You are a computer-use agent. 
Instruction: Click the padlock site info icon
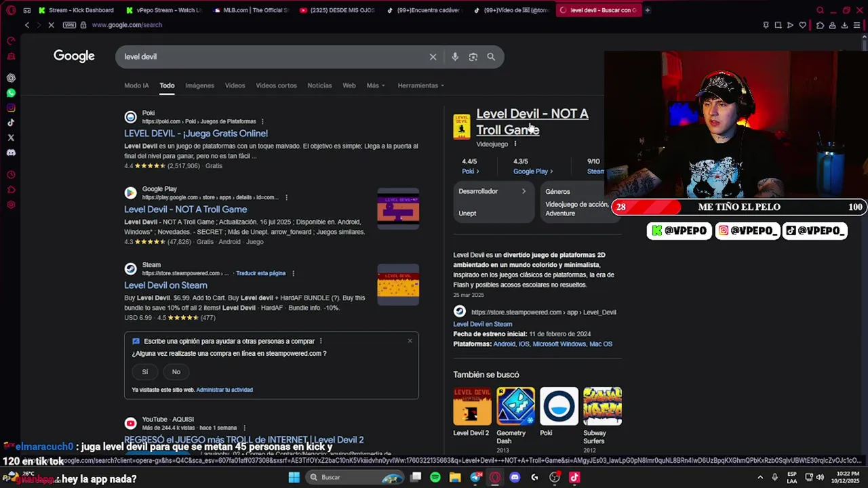83,25
